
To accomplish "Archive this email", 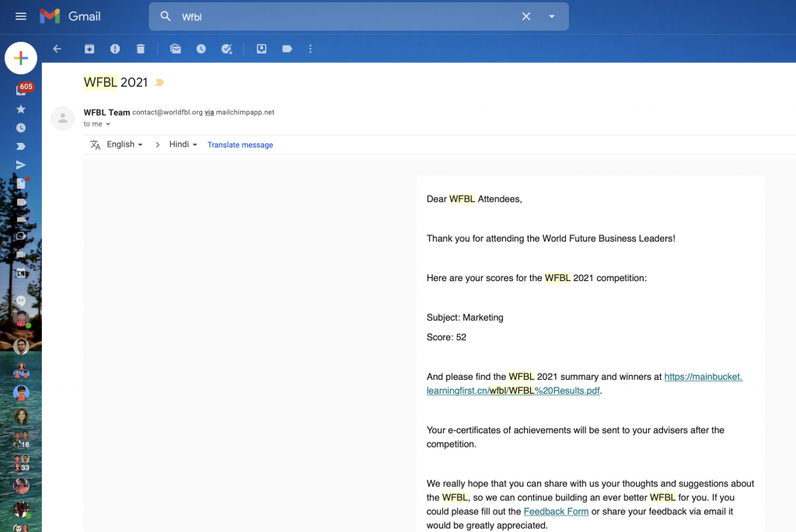I will [x=89, y=49].
